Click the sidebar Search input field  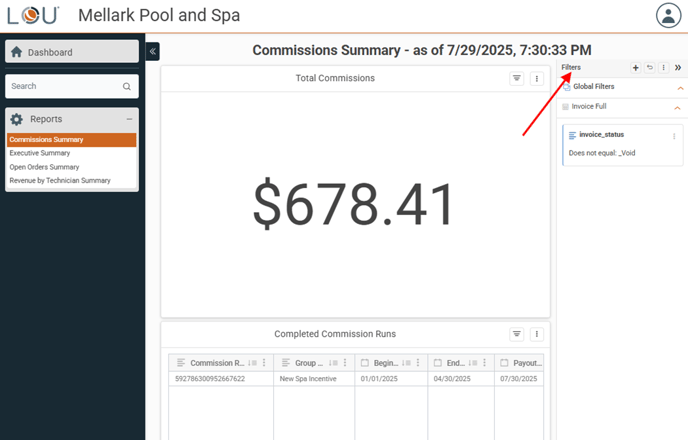pos(62,87)
